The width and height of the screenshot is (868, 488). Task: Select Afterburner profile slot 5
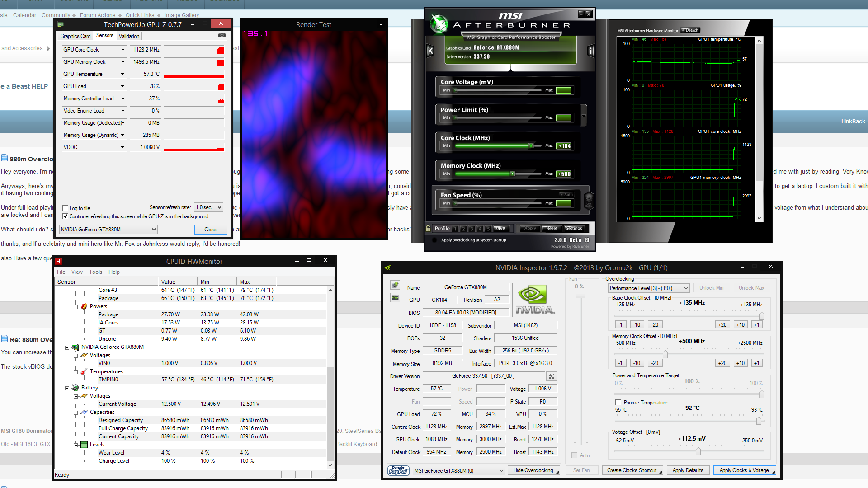point(488,229)
